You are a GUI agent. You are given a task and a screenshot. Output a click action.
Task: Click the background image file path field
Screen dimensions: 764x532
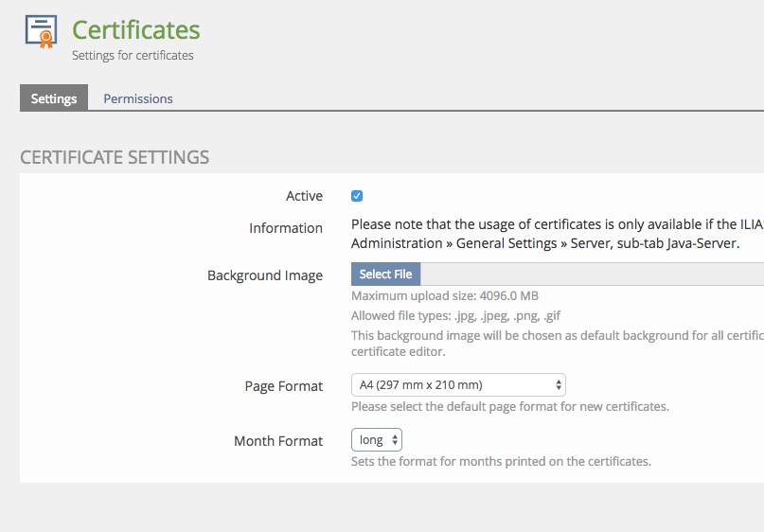[x=592, y=275]
